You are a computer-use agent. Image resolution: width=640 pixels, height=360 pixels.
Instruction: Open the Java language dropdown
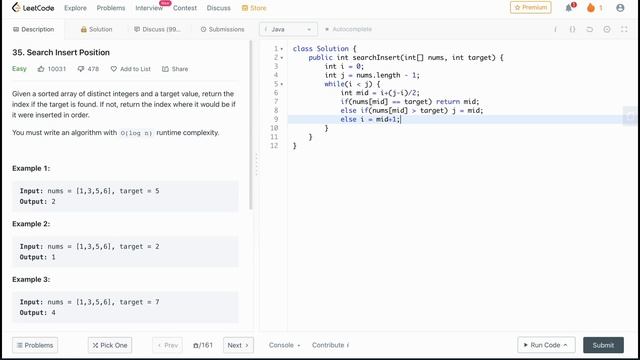coord(288,29)
